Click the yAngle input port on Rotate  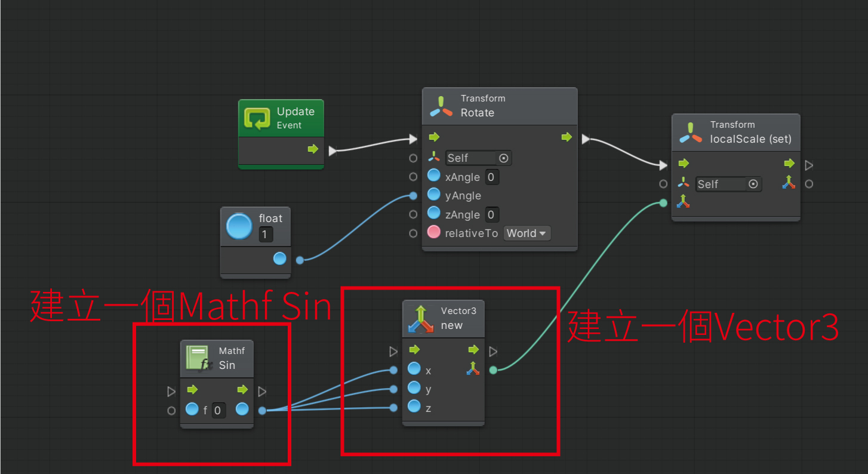coord(413,196)
